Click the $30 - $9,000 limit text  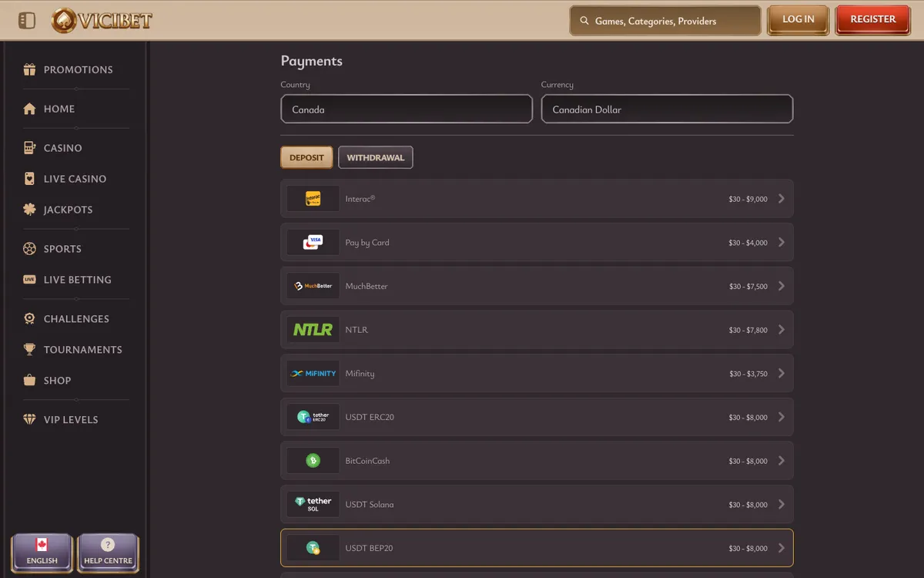tap(748, 200)
